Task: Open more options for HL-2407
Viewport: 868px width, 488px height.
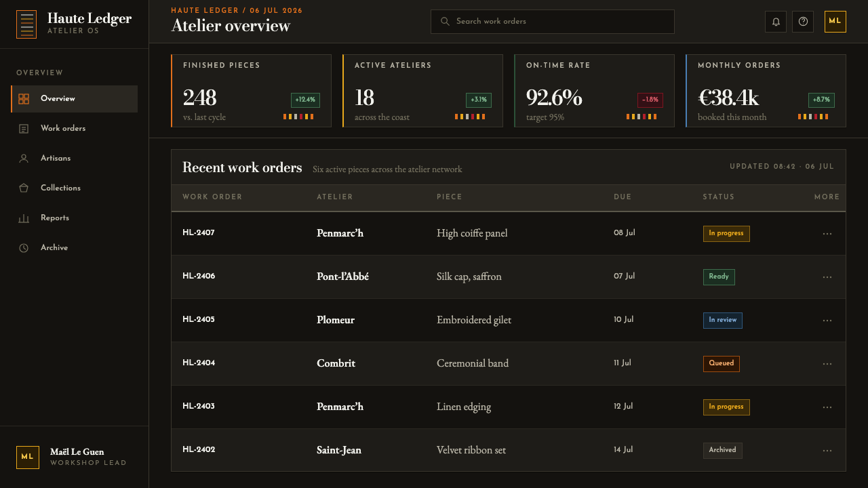Action: click(827, 234)
